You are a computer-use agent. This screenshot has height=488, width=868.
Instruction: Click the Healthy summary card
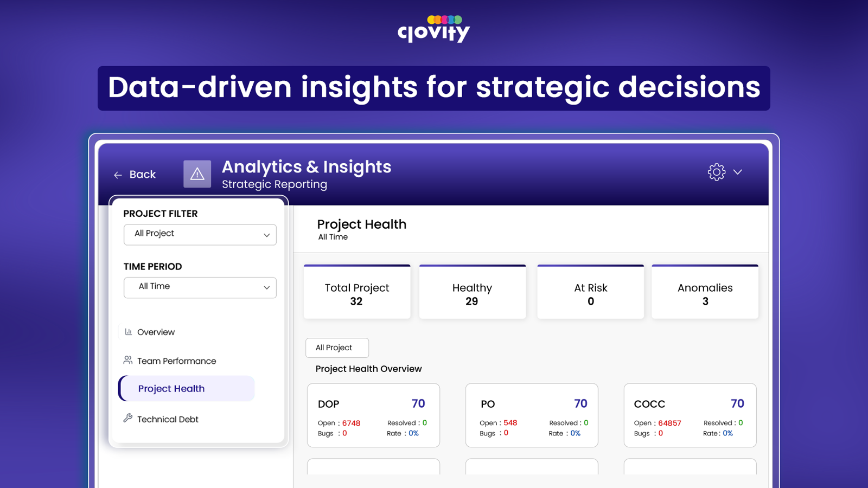(x=472, y=293)
